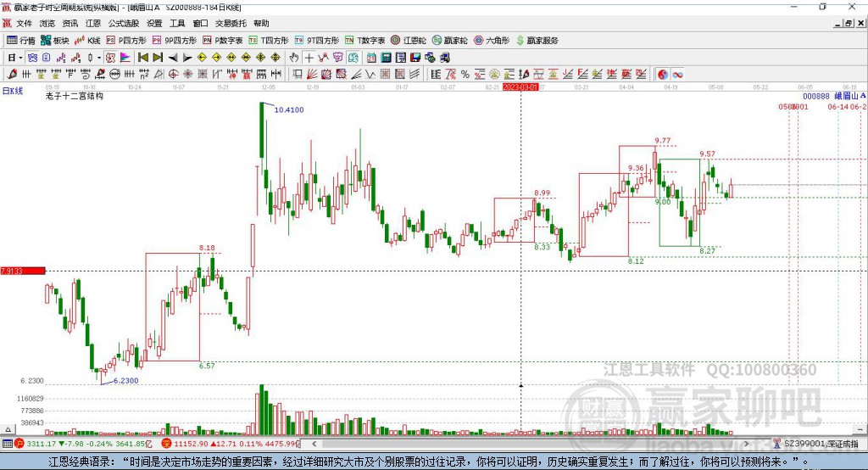Toggle the magenta-blue triangle chart icon
Image resolution: width=868 pixels, height=470 pixels.
pyautogui.click(x=125, y=58)
